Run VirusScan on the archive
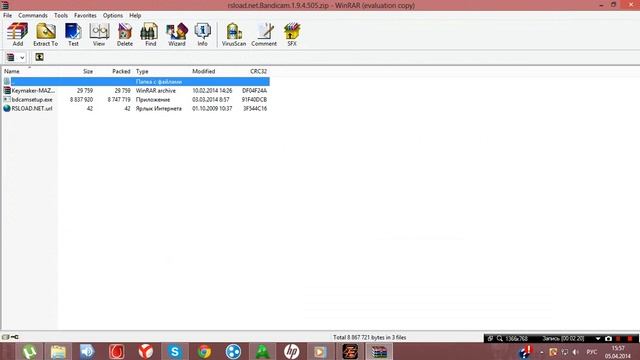640x360 pixels. pyautogui.click(x=234, y=34)
